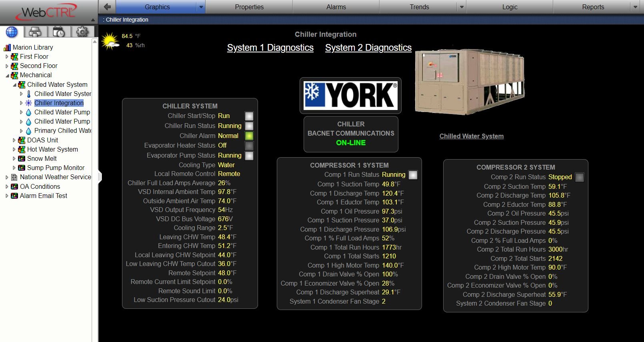Click the Snow Melt tree icon
644x342 pixels.
pos(22,159)
